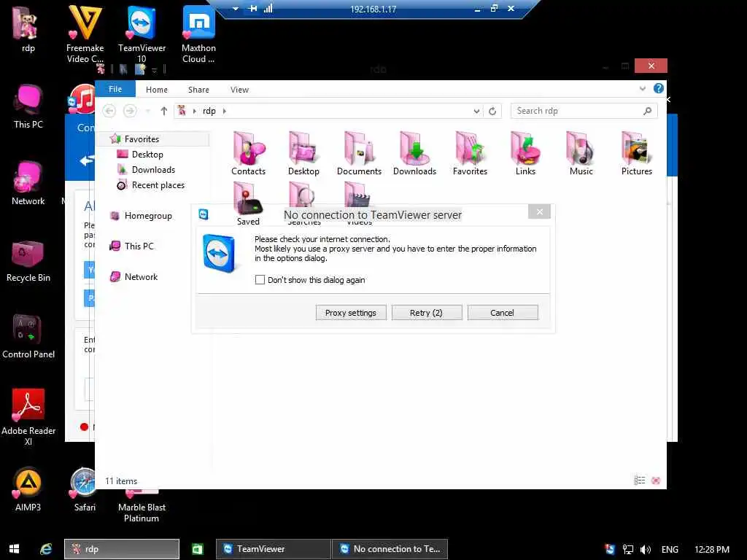
Task: Expand breadcrumb arrow after rdp
Action: 225,111
